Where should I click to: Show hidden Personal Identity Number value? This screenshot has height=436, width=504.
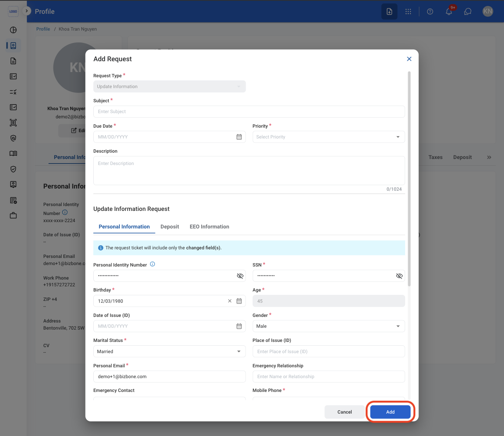point(240,276)
